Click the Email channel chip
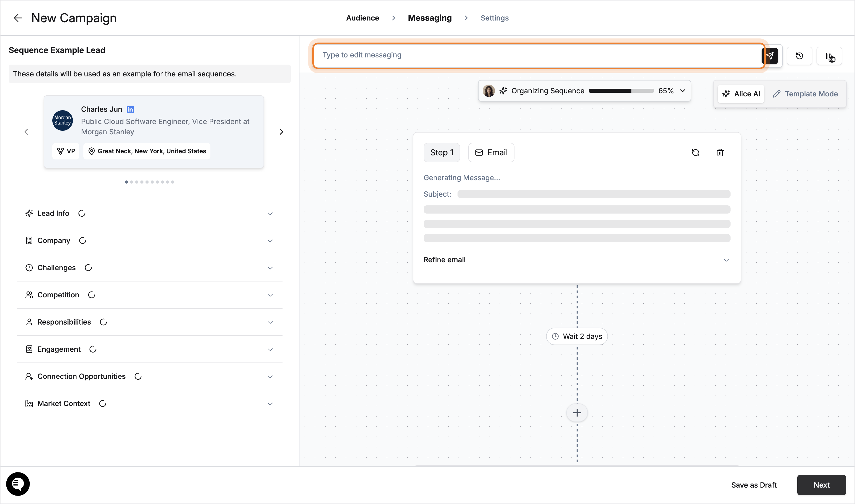 (x=491, y=153)
